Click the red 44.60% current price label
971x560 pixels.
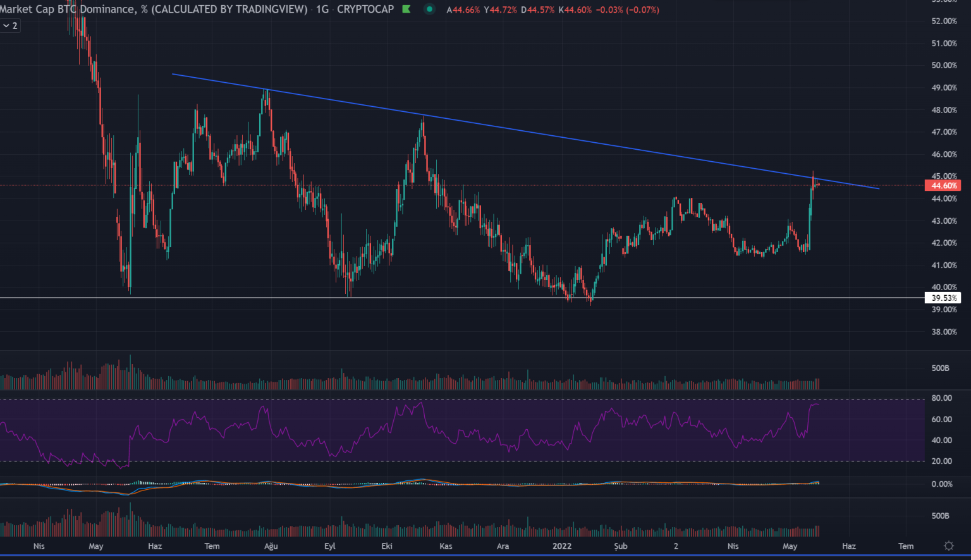tap(943, 186)
